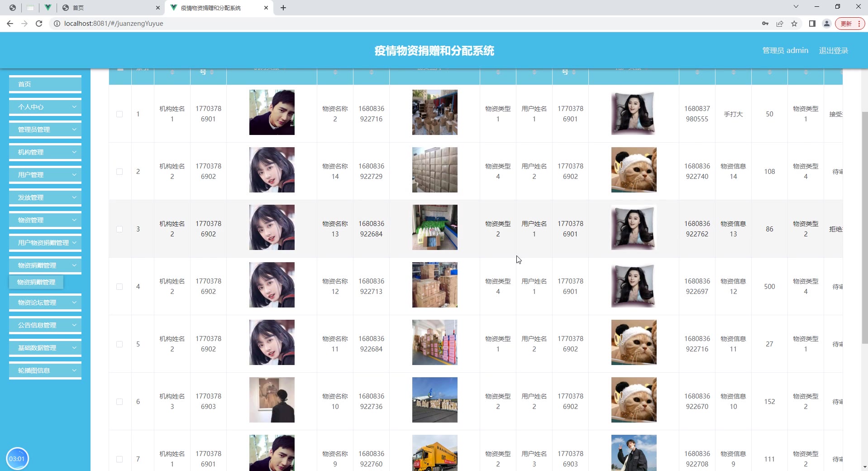Screen dimensions: 868x471
Task: Click the number 1680837 980555
Action: (x=697, y=114)
